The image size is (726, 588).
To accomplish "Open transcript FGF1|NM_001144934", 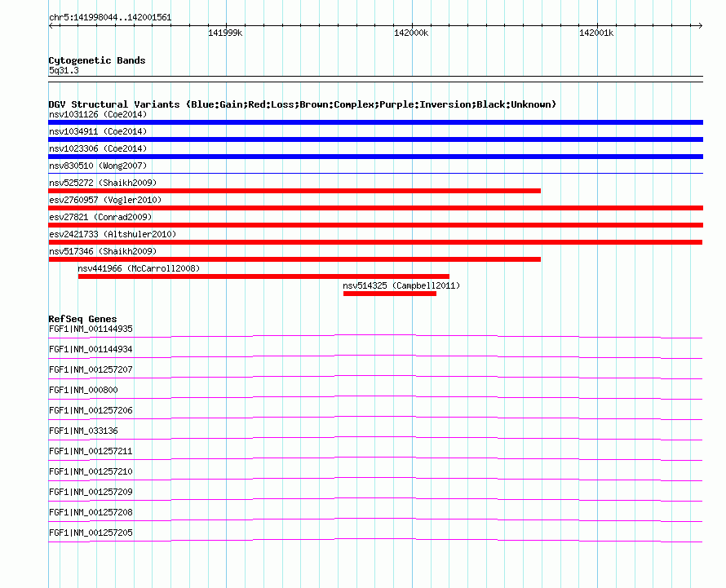I will [x=91, y=349].
